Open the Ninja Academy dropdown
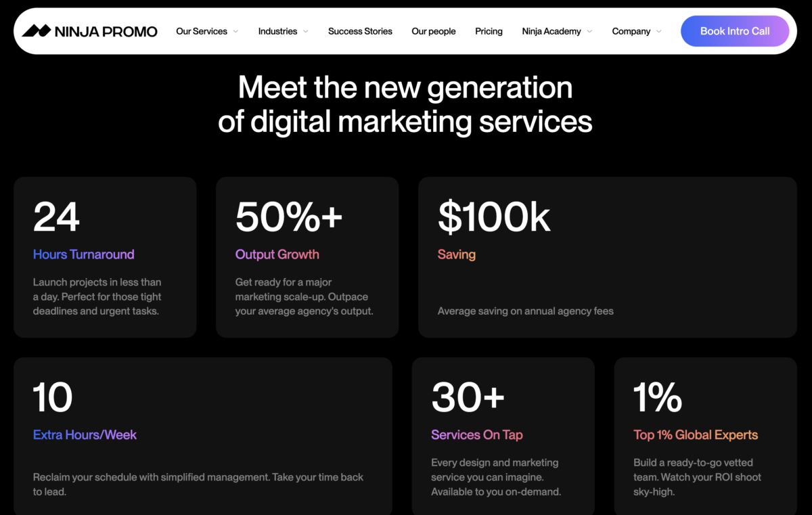This screenshot has height=515, width=812. pyautogui.click(x=588, y=31)
